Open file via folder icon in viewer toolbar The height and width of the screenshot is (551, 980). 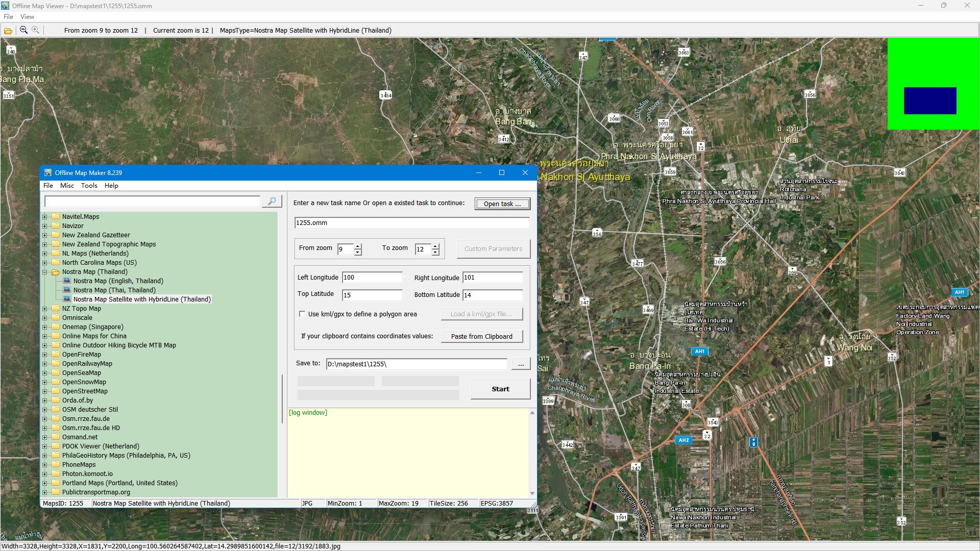pos(8,31)
